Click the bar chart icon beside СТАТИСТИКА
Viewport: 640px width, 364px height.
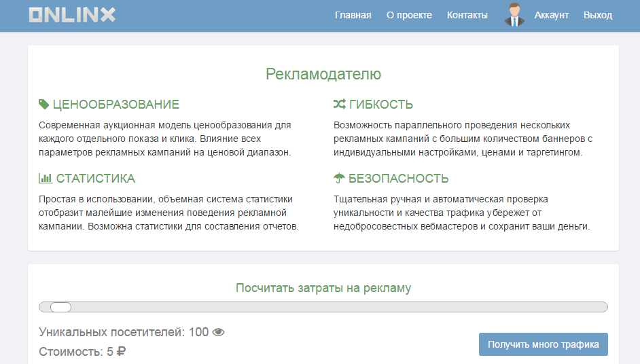click(x=46, y=179)
